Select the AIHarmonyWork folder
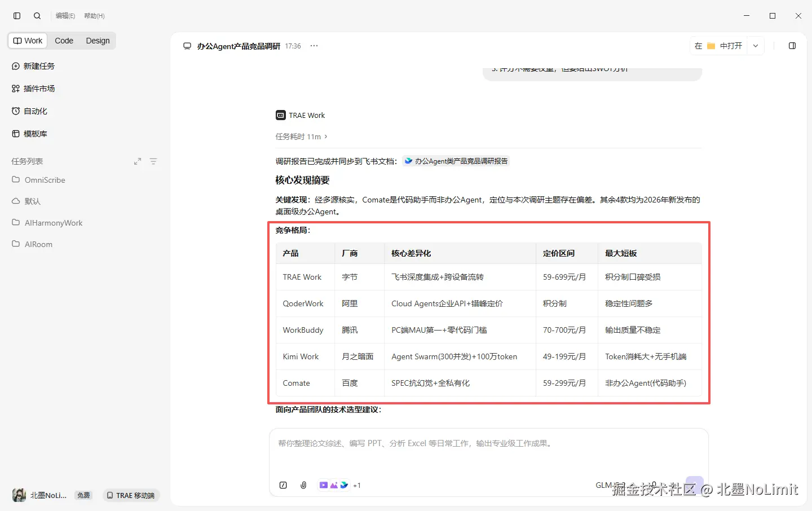 [47, 223]
